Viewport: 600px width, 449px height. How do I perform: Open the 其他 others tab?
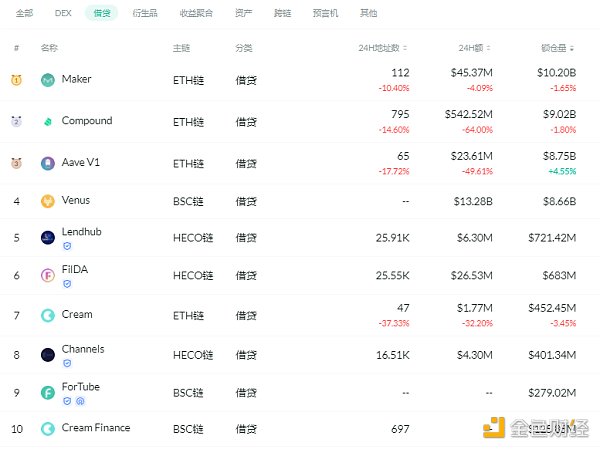pos(368,13)
